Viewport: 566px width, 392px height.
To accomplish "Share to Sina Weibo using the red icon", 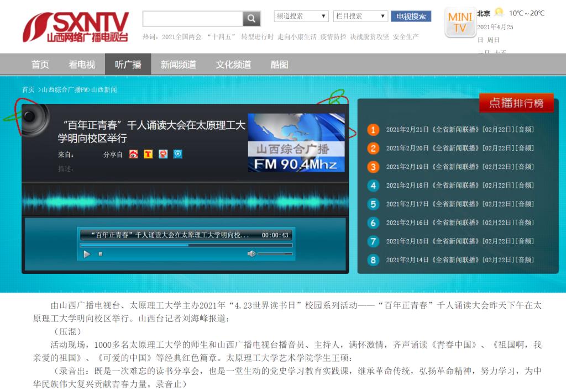I will pyautogui.click(x=134, y=154).
